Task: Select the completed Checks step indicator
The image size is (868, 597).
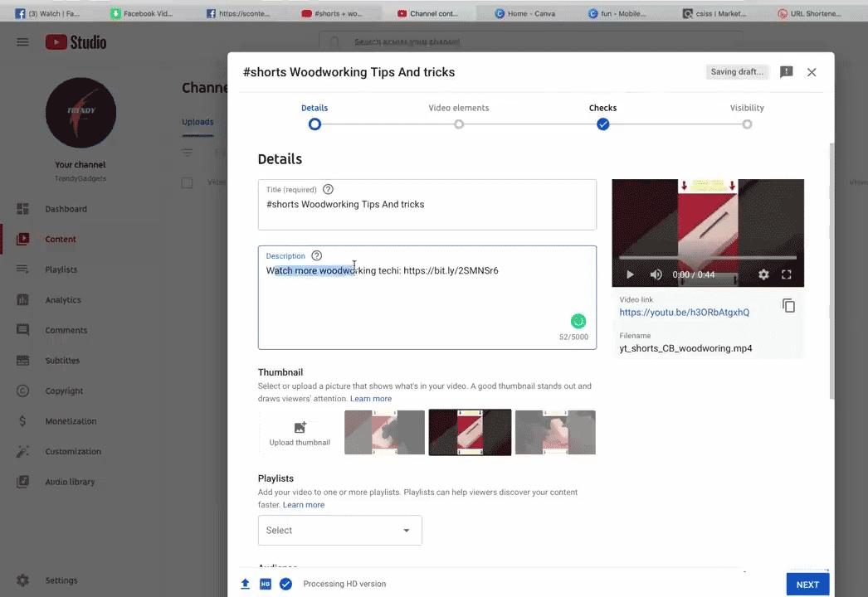Action: coord(602,124)
